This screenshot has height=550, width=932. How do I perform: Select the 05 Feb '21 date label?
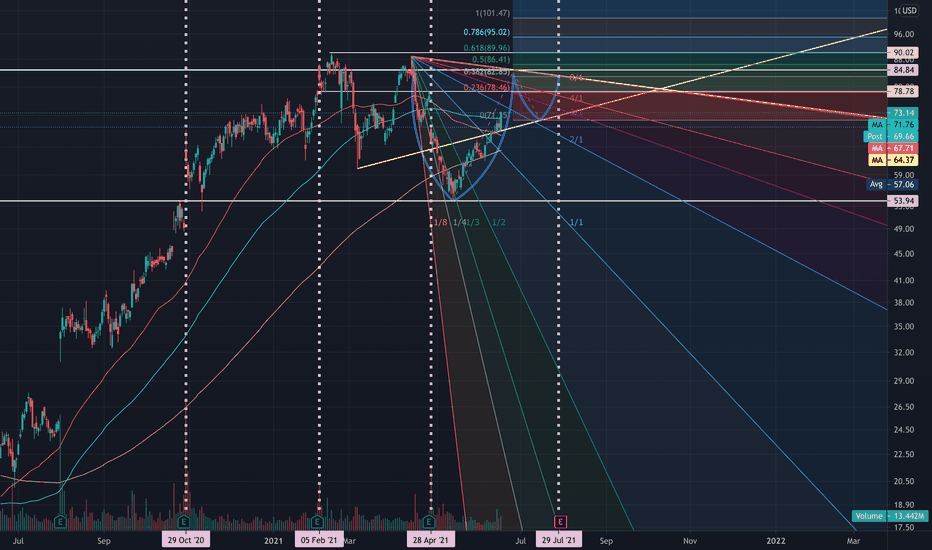319,540
